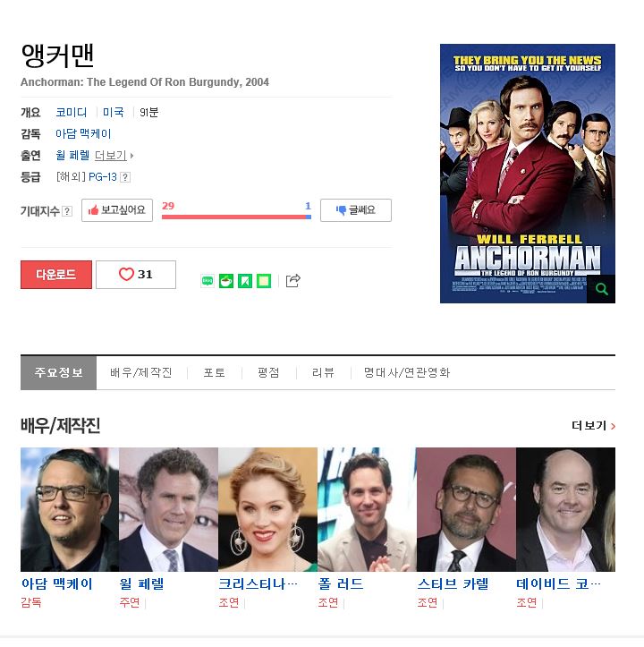Open the share arrow icon
The height and width of the screenshot is (647, 644).
pyautogui.click(x=292, y=281)
